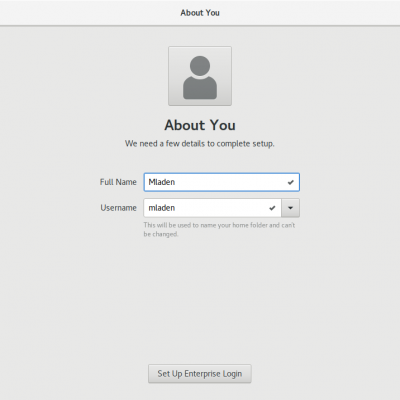Place cursor on the "Mladen" name text
This screenshot has width=400, height=400.
162,182
